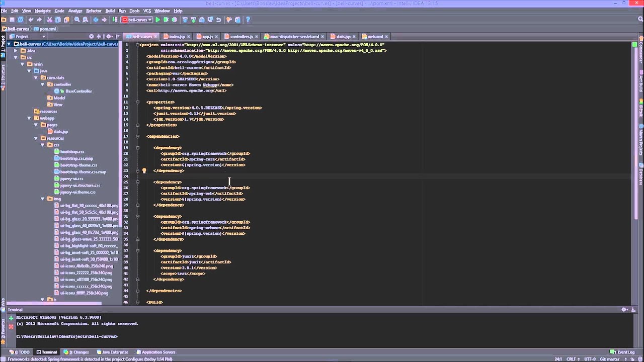The image size is (644, 362).
Task: Close the app.js editor tab
Action: tap(216, 37)
